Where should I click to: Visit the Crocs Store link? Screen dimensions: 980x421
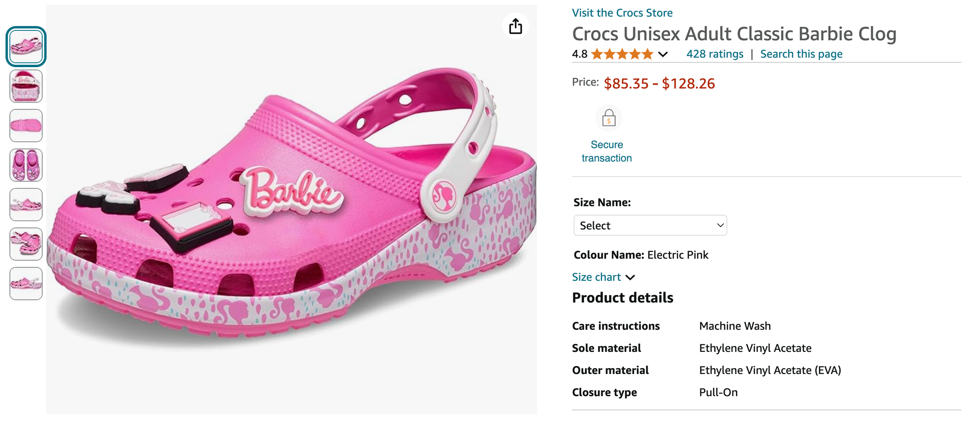621,13
